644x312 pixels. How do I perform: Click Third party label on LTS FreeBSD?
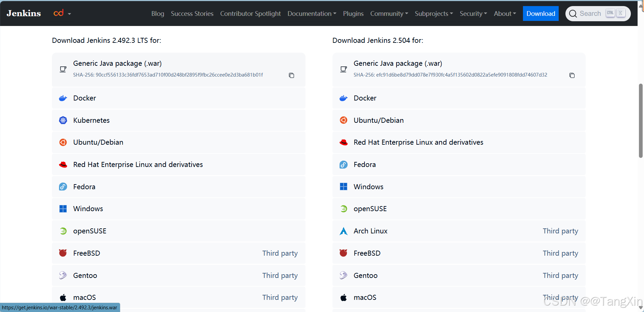[280, 253]
